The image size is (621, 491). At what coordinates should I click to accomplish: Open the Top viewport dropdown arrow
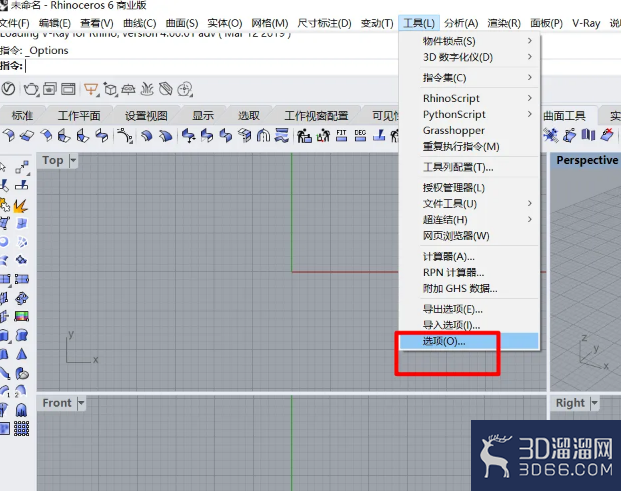[x=73, y=160]
